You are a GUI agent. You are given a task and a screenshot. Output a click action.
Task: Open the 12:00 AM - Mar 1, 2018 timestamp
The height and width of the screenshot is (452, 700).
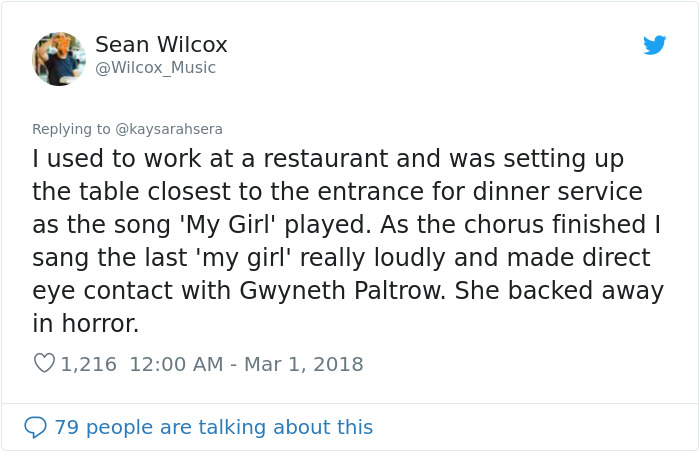tap(246, 364)
